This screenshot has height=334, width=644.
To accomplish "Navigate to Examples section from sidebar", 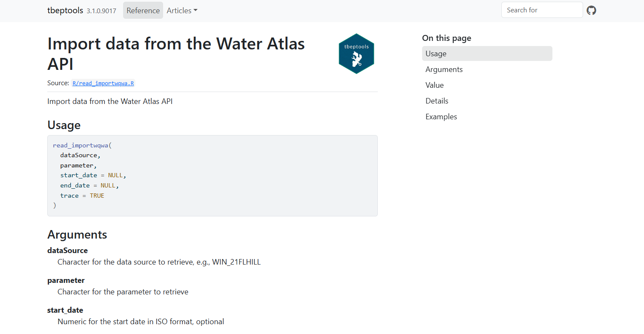I will (x=441, y=117).
